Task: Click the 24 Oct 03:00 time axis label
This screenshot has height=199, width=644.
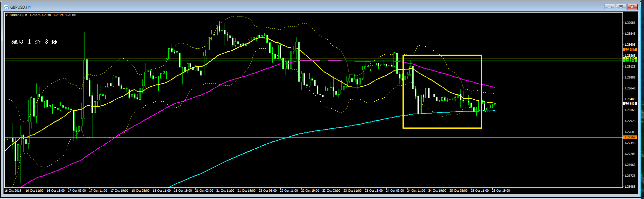Action: tap(395, 191)
